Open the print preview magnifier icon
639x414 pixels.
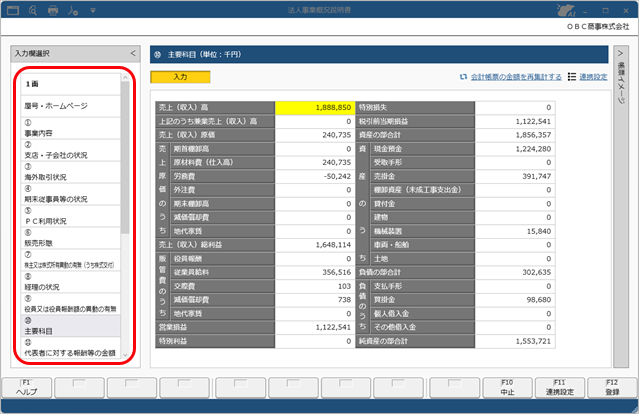click(33, 10)
